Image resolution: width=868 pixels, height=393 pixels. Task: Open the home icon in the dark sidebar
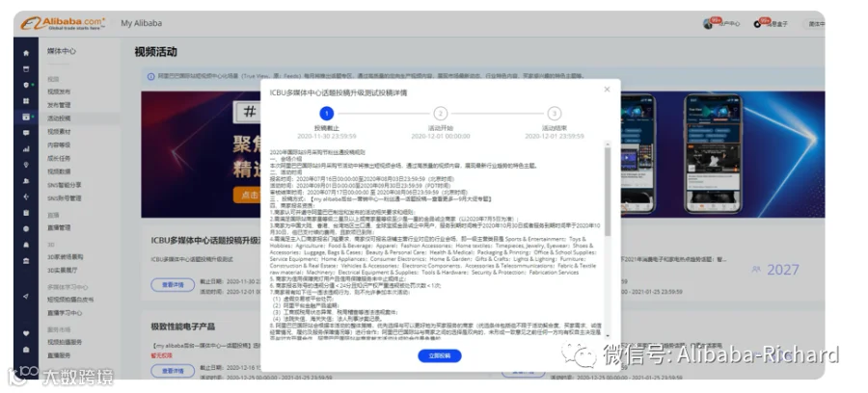click(x=26, y=53)
